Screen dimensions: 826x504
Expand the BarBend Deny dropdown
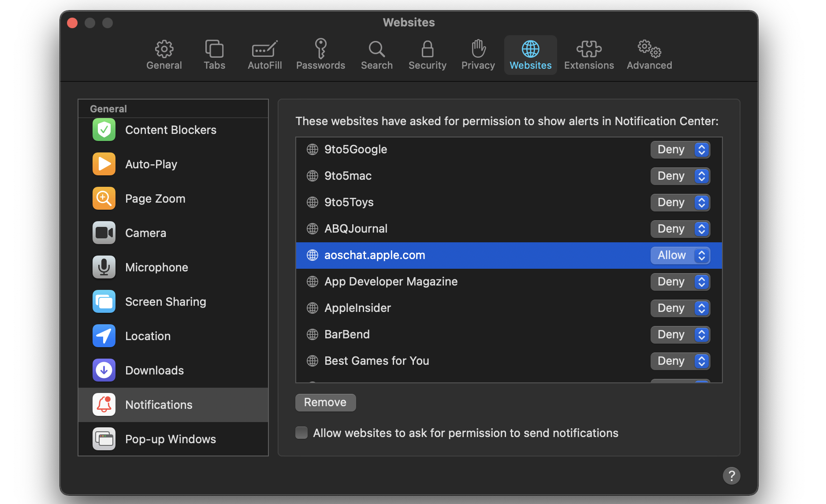[x=680, y=335]
